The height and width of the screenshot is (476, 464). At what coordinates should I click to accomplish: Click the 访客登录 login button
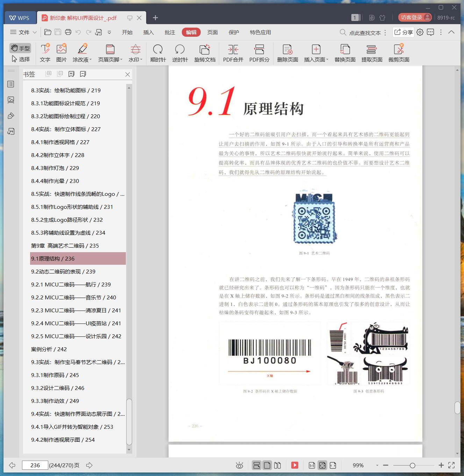415,17
